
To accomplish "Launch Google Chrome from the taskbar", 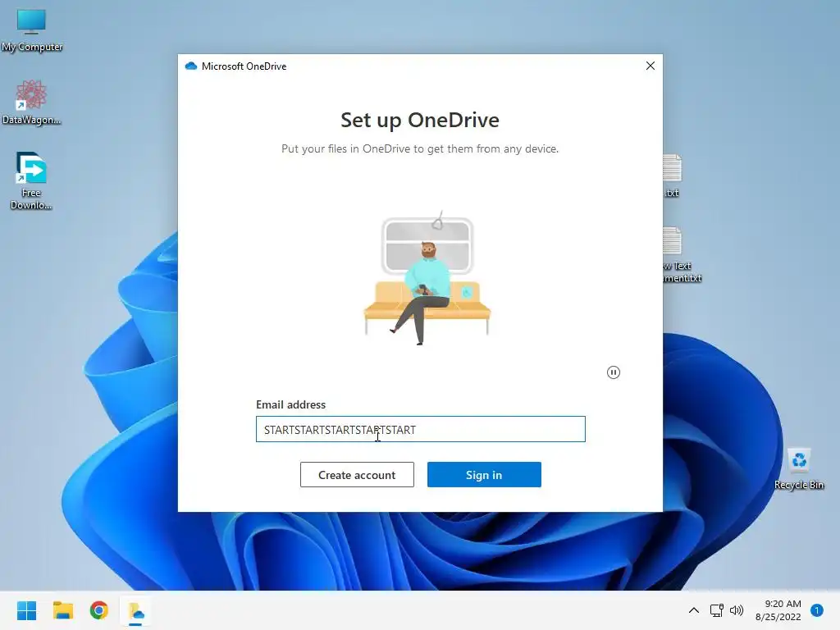I will point(99,610).
